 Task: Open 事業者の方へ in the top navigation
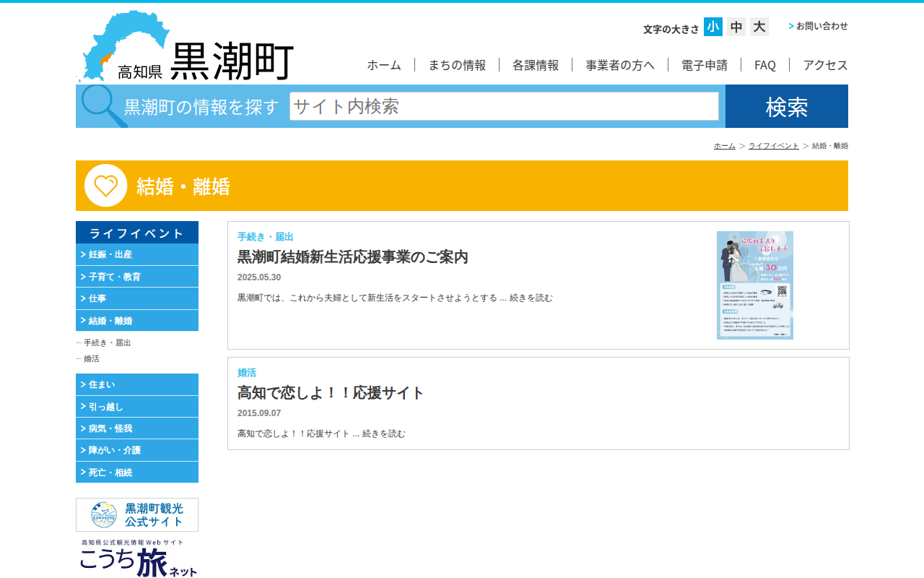[620, 65]
